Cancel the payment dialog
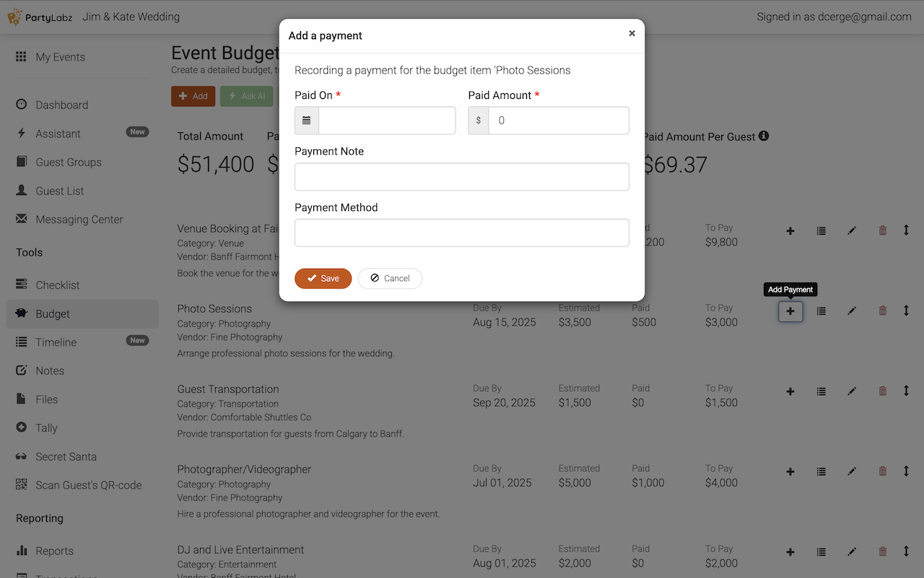The width and height of the screenshot is (924, 578). 390,278
